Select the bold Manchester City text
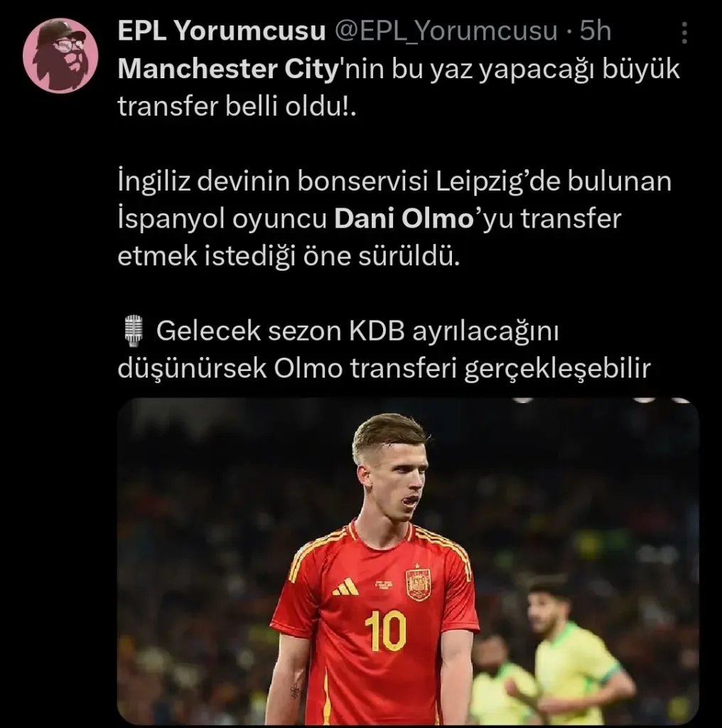This screenshot has height=728, width=722. pos(228,69)
